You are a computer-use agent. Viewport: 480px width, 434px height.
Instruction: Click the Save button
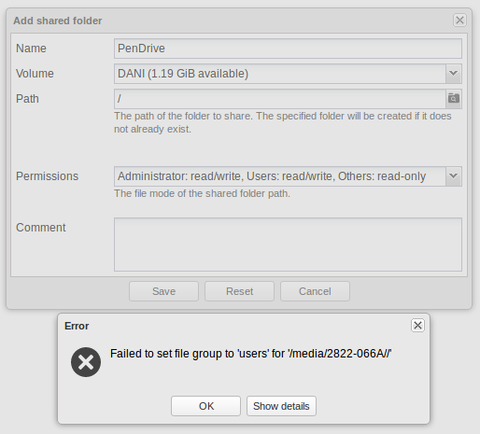tap(164, 291)
